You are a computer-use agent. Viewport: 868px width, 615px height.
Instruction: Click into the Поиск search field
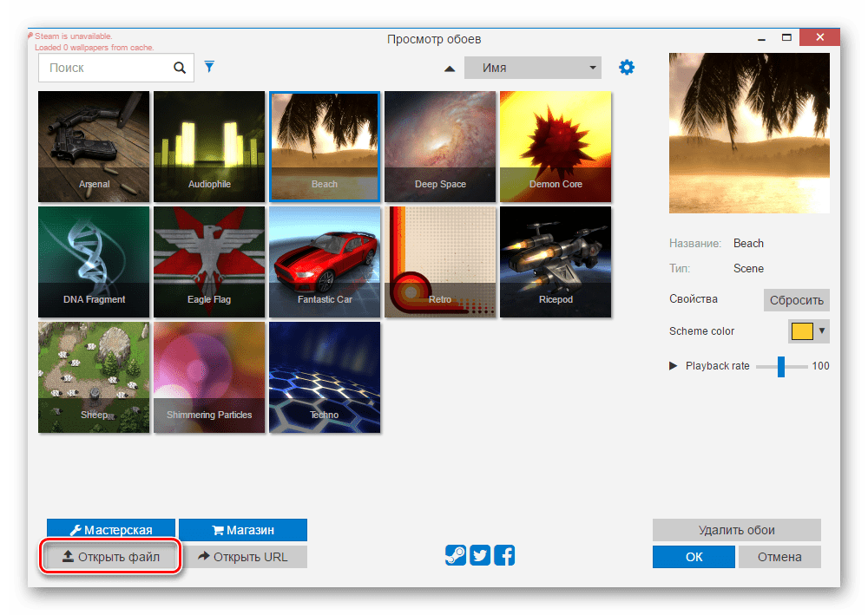click(x=104, y=68)
